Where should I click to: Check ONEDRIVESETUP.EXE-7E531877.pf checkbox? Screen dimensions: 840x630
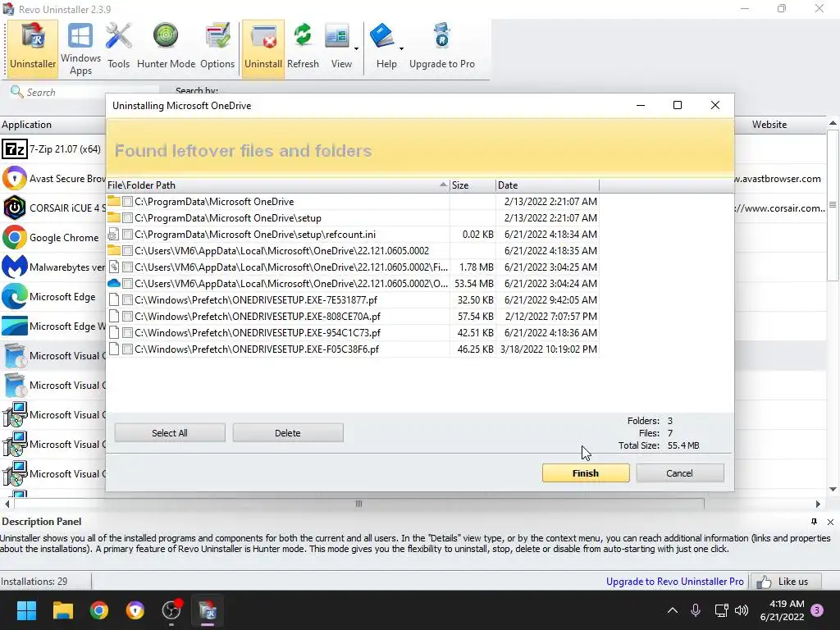pos(127,300)
